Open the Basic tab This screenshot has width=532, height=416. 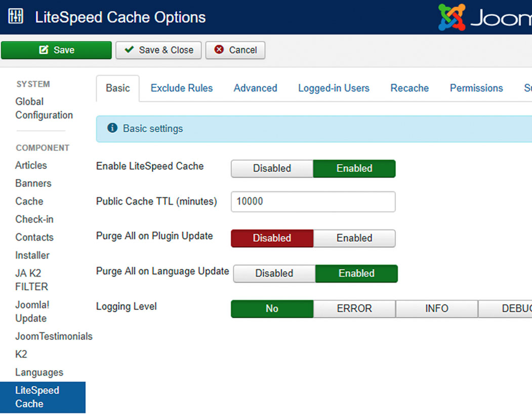point(118,88)
